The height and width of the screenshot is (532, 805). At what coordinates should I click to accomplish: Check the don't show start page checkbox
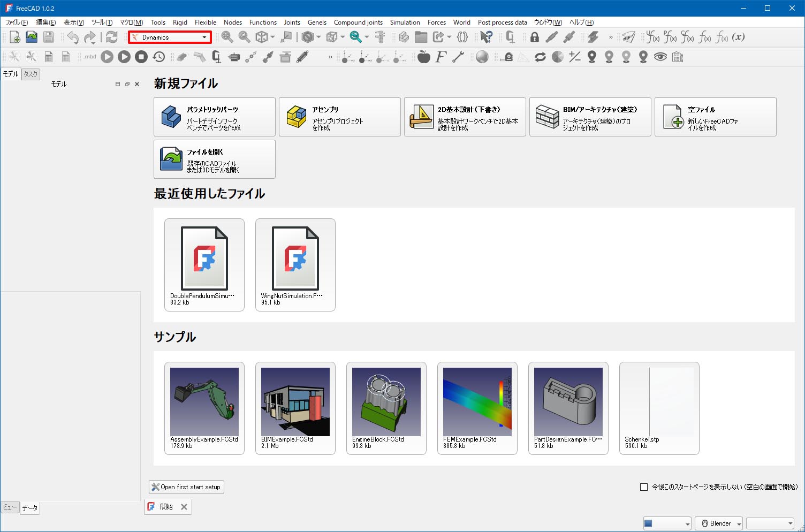[x=644, y=487]
